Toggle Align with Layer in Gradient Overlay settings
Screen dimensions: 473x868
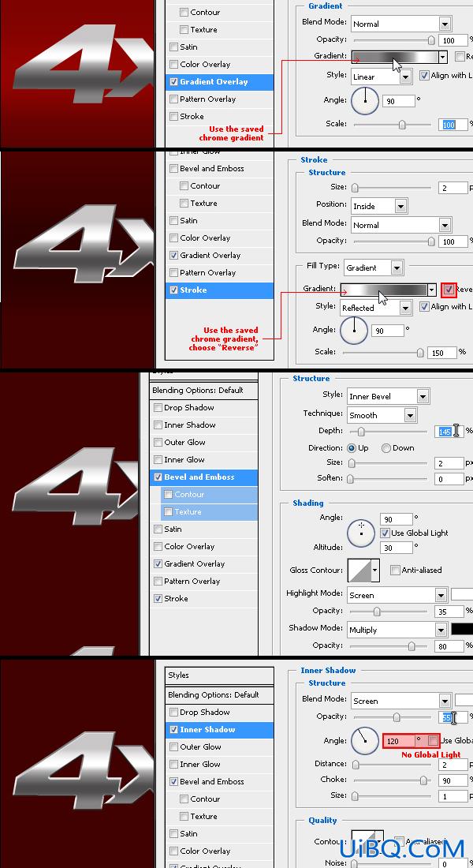pos(424,75)
